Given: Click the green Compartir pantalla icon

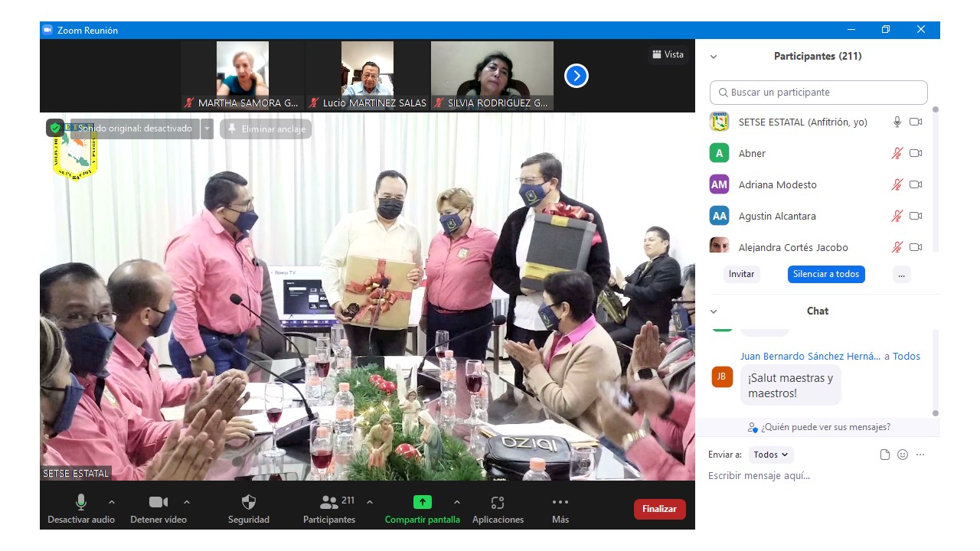Looking at the screenshot, I should point(423,502).
